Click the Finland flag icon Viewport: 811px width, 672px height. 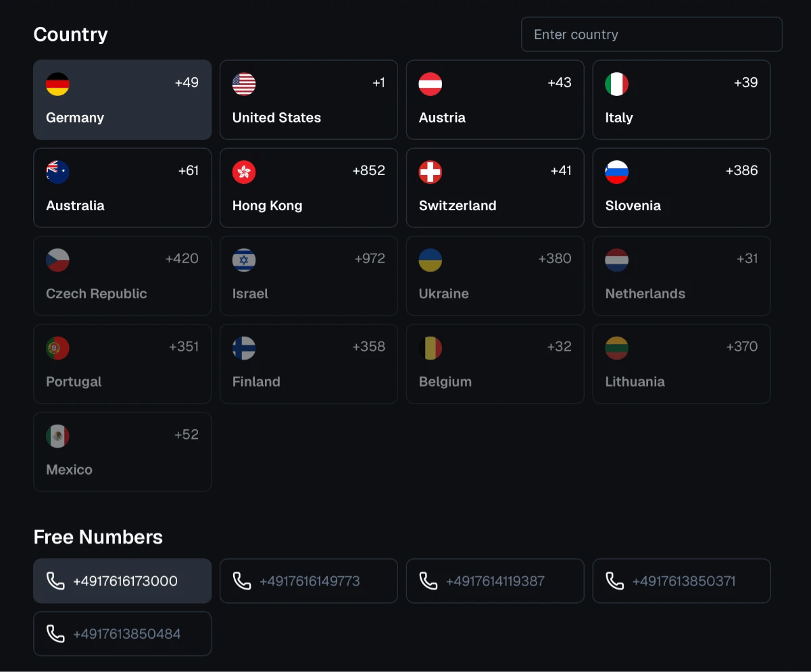point(244,348)
